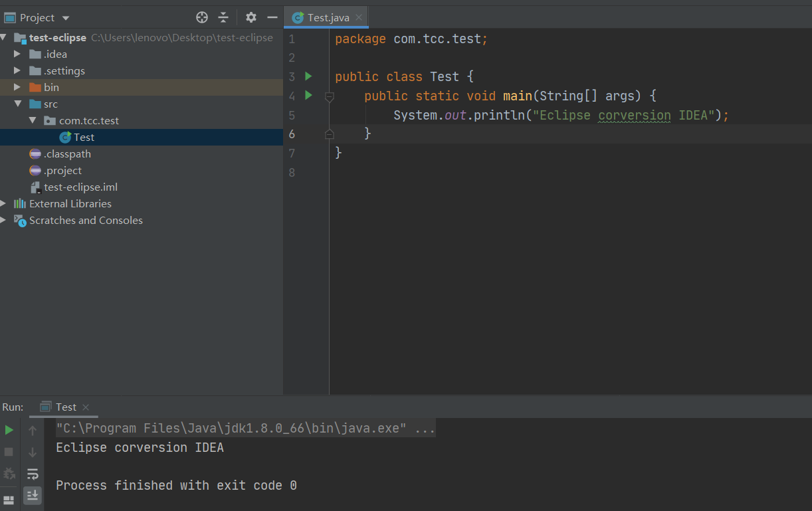The height and width of the screenshot is (511, 812).
Task: Fold the main method at line 4 marker
Action: pos(329,97)
